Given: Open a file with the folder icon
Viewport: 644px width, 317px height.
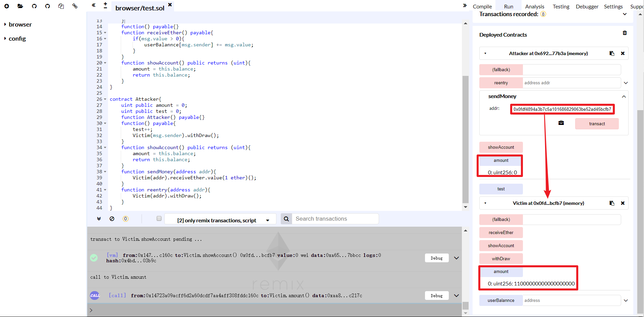Looking at the screenshot, I should click(x=20, y=6).
